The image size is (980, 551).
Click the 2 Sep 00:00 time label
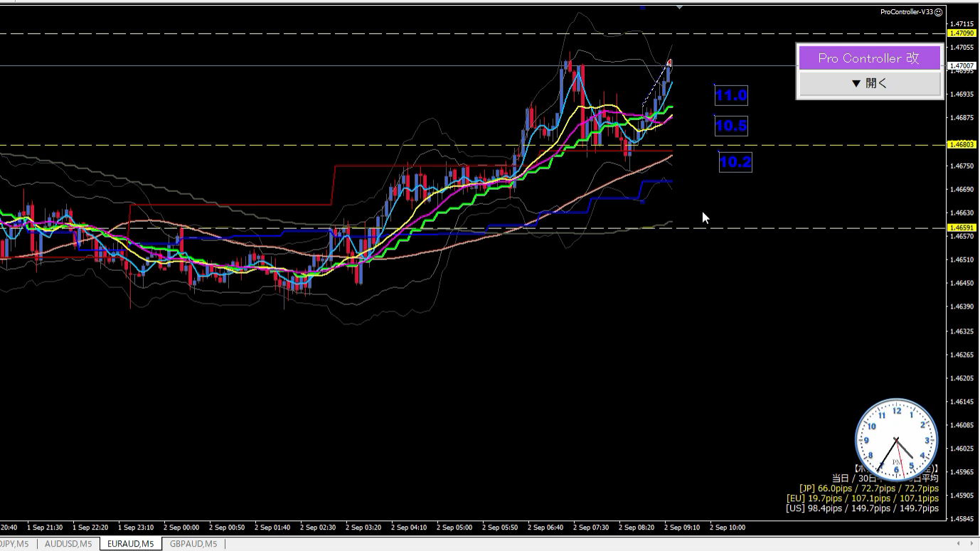[x=181, y=528]
